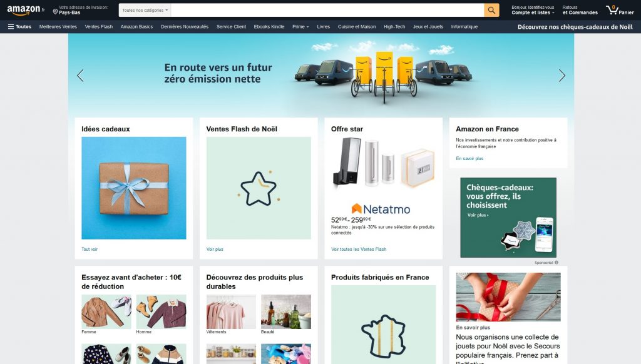Click the orange search magnifier button
Screen dimensions: 641x364
pos(491,10)
